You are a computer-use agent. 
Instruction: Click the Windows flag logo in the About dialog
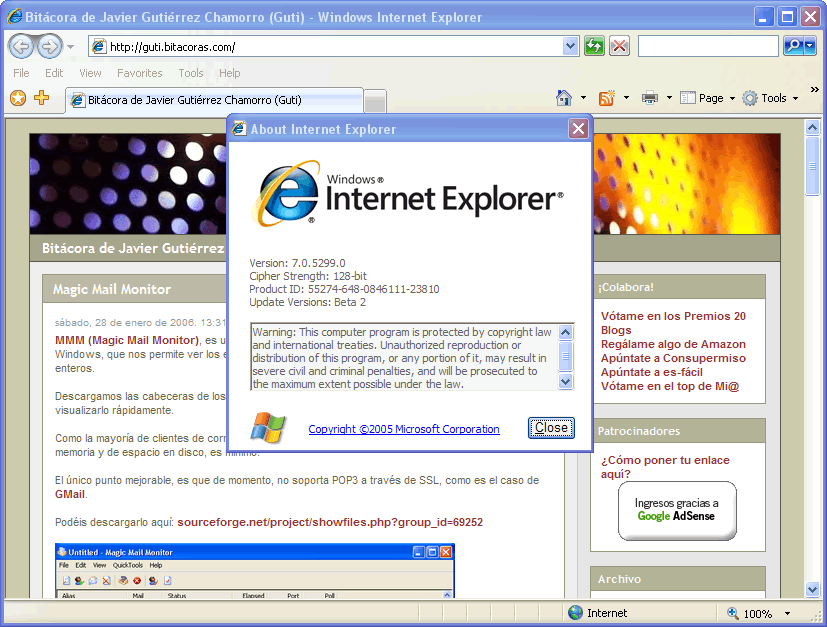pyautogui.click(x=268, y=427)
